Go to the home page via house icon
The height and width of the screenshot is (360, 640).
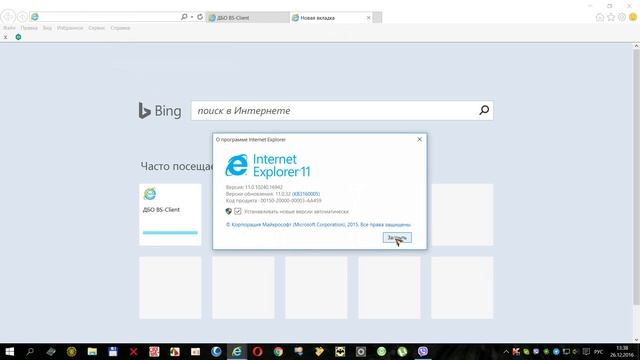pos(600,17)
